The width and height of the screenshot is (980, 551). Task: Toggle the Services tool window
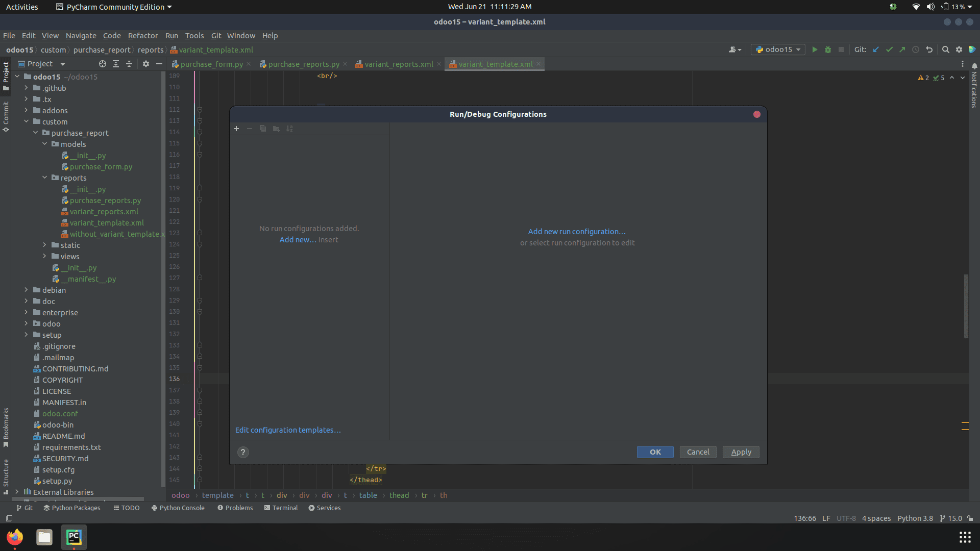click(x=324, y=508)
